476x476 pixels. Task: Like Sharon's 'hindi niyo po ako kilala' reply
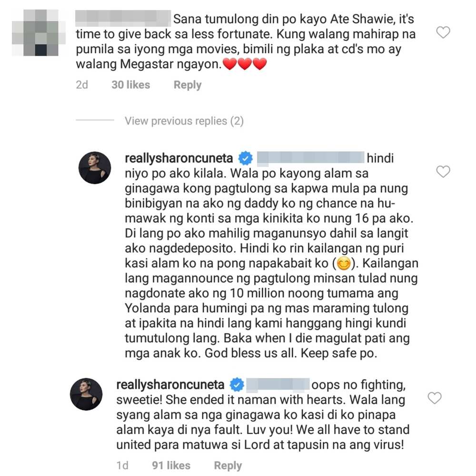pyautogui.click(x=443, y=171)
